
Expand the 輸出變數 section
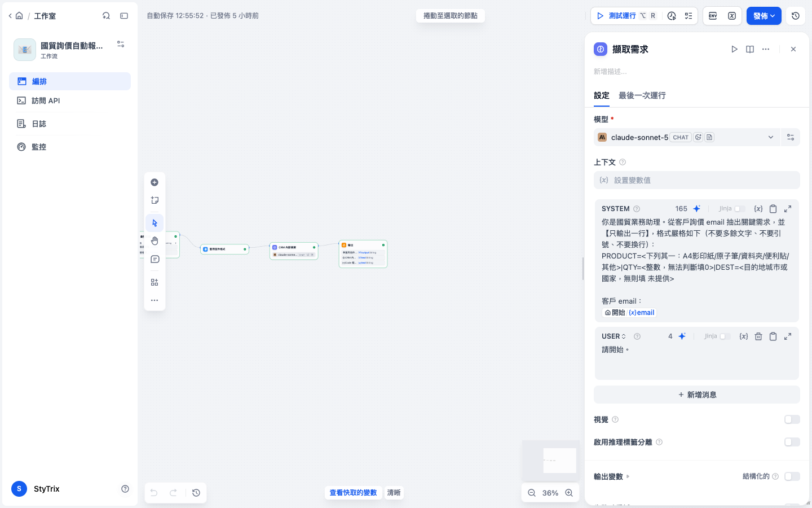612,476
